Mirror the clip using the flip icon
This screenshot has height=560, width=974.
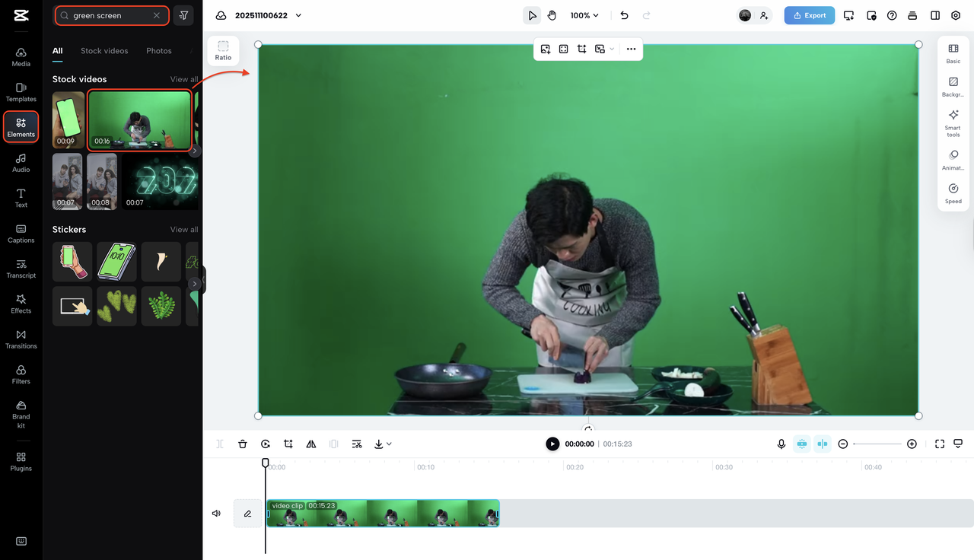[310, 444]
